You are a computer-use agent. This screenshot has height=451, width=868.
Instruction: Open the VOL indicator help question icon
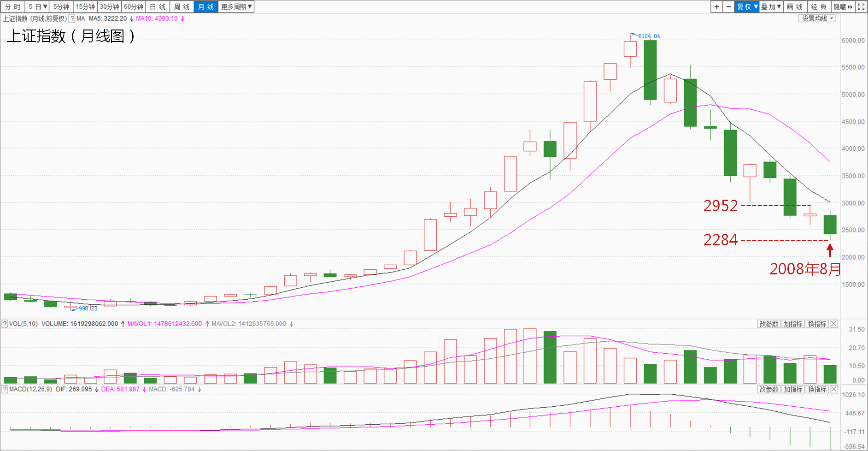[5, 324]
